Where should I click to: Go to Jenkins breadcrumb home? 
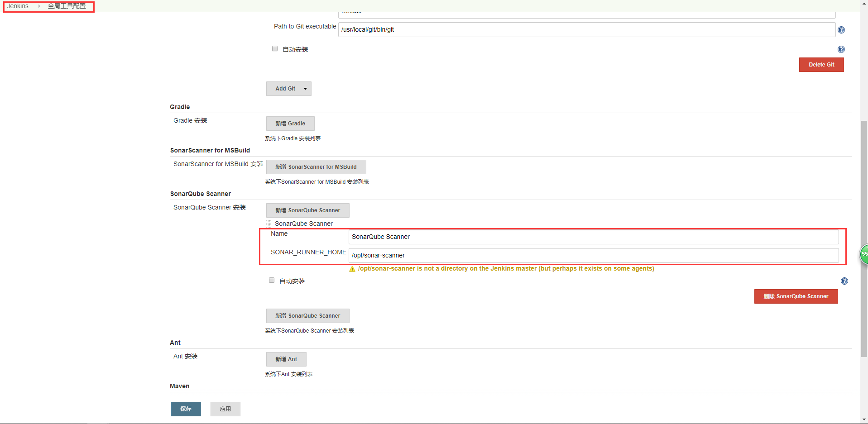coord(18,6)
